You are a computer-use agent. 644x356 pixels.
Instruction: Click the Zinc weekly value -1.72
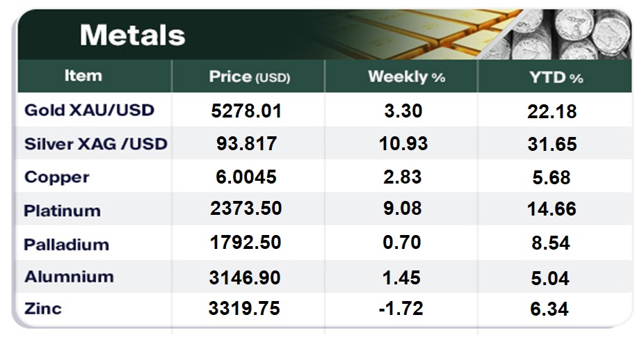(x=401, y=308)
